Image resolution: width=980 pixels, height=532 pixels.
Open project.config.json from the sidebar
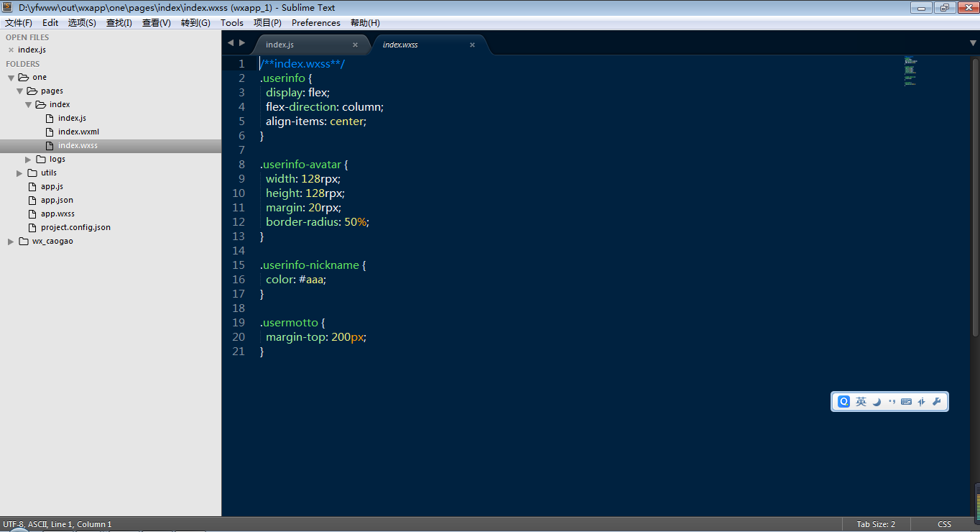[x=75, y=228]
